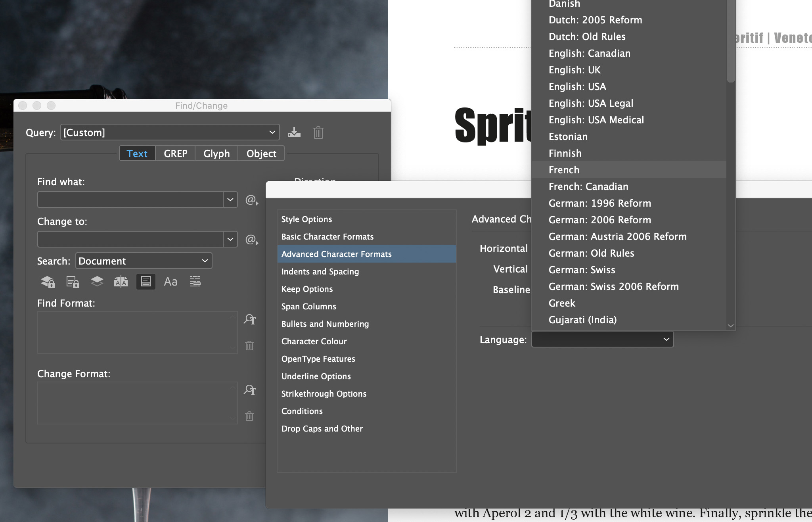Screen dimensions: 812x522
Task: Enable the Include Locked Stories icon
Action: point(72,282)
